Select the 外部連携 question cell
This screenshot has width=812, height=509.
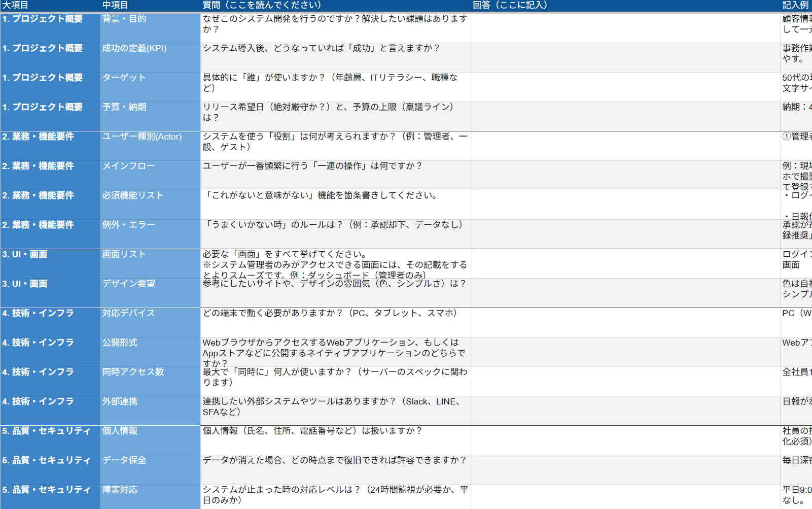tap(335, 411)
